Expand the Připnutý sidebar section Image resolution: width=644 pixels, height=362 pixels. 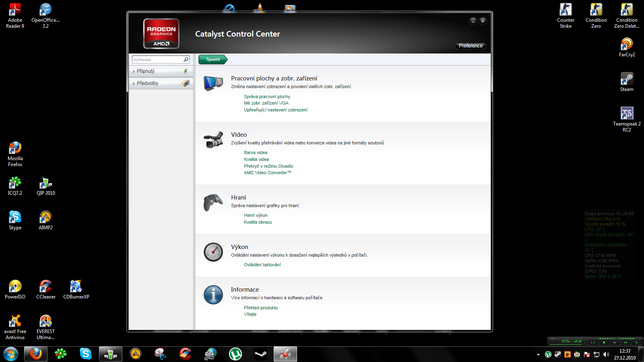coord(161,71)
